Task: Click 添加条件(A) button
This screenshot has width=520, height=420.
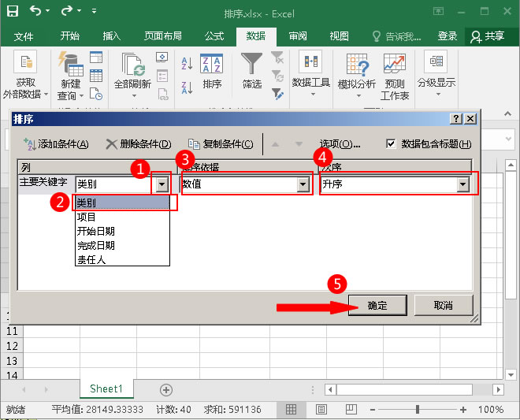Action: (56, 144)
